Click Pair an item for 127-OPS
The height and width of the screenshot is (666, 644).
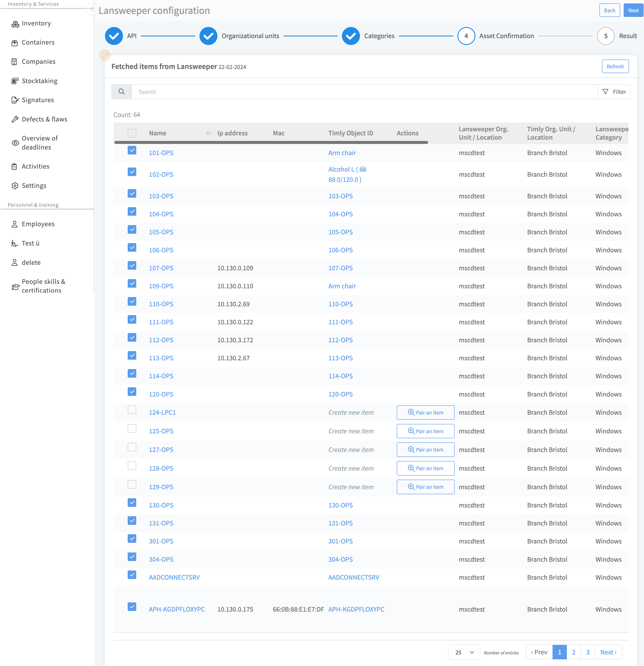[425, 450]
